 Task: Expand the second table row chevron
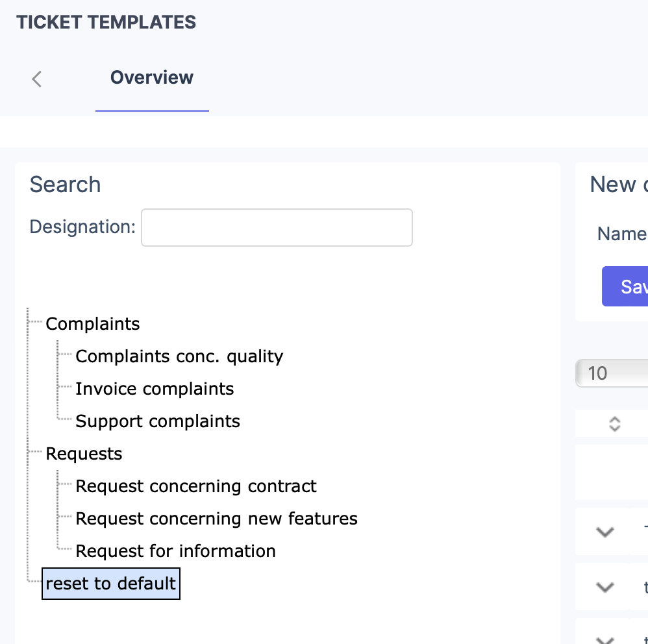[x=604, y=586]
